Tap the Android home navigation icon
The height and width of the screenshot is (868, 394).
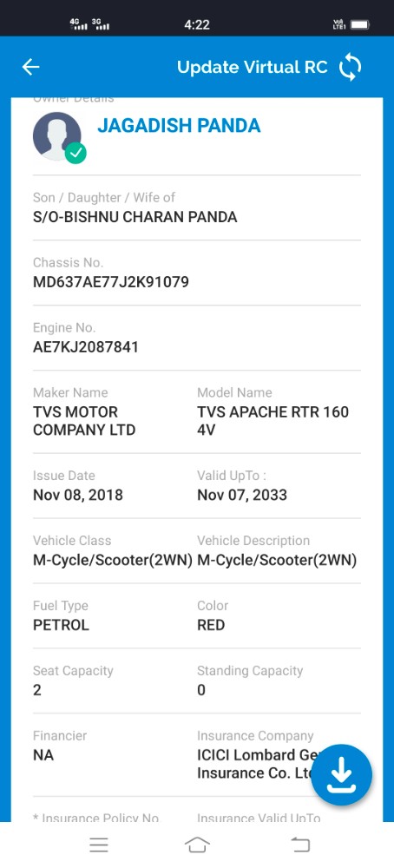[x=197, y=845]
